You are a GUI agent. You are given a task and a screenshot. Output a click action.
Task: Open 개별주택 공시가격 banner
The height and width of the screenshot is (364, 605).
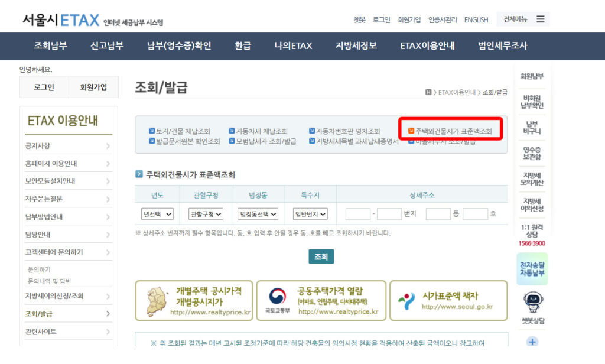coord(194,301)
